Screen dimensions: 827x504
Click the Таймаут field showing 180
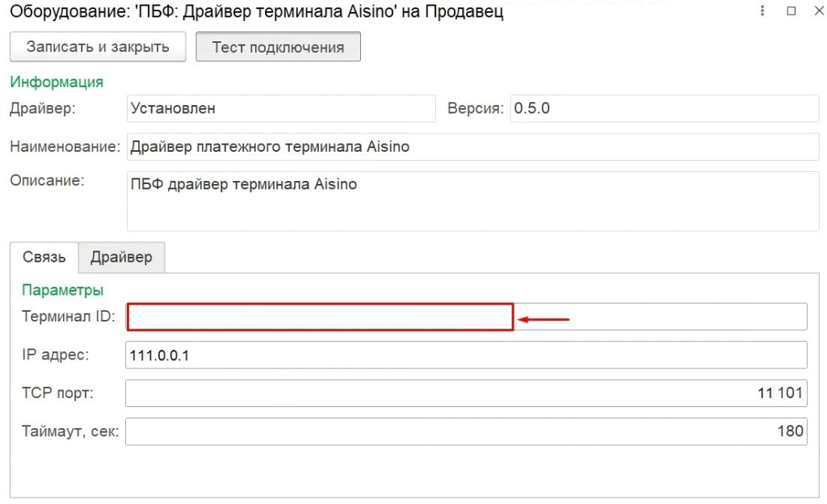click(466, 431)
